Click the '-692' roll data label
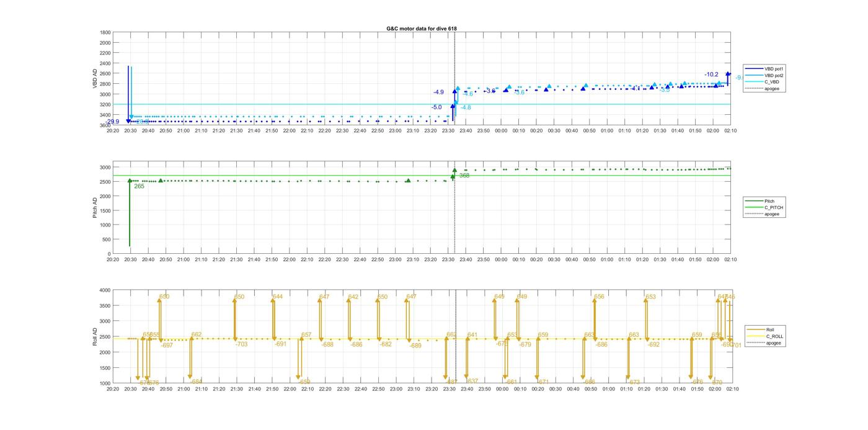The image size is (868, 430). tap(653, 344)
